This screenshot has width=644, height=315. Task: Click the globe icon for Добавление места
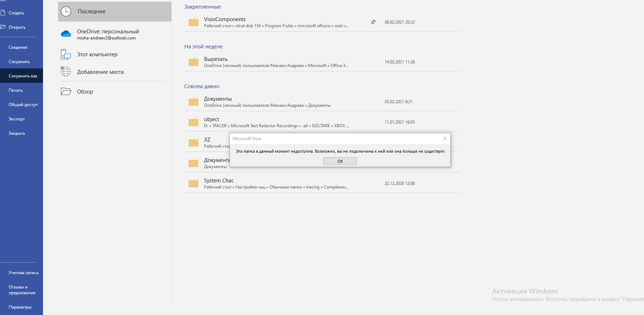[66, 71]
